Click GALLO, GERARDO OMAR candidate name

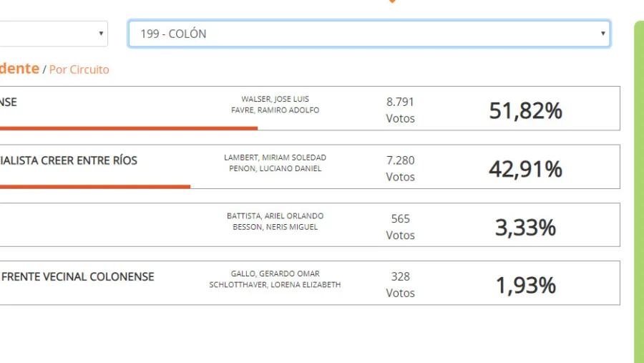275,274
